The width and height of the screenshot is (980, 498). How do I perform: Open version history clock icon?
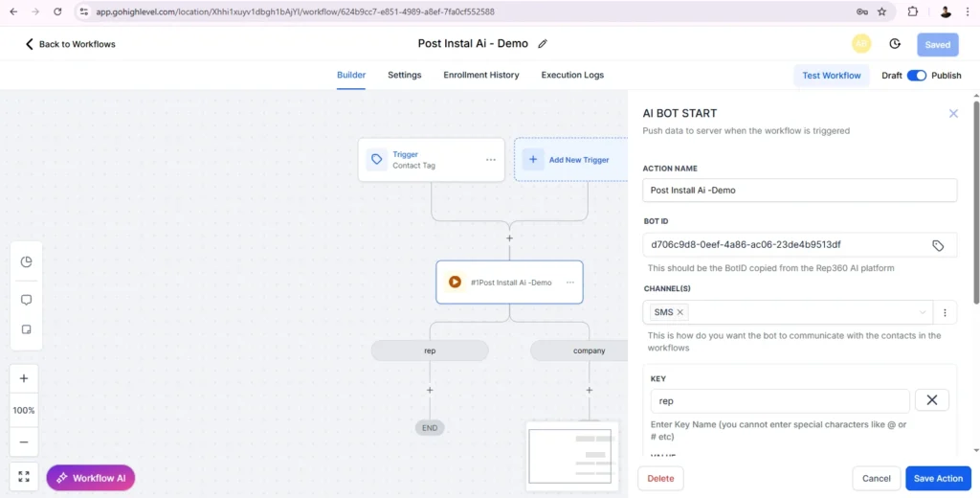[895, 44]
